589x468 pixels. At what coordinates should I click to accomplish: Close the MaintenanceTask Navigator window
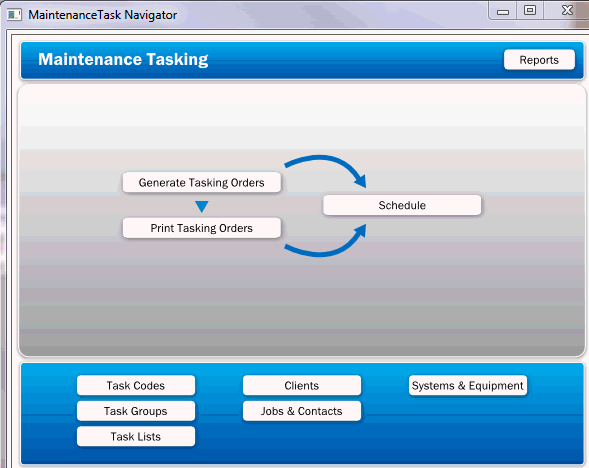pos(567,11)
